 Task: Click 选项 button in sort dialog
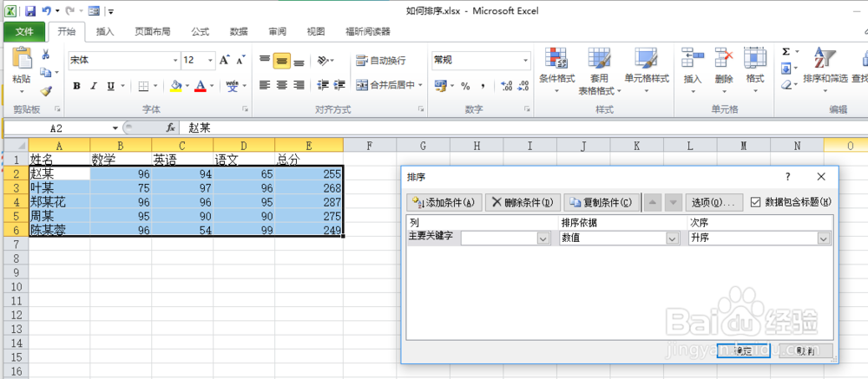coord(713,202)
